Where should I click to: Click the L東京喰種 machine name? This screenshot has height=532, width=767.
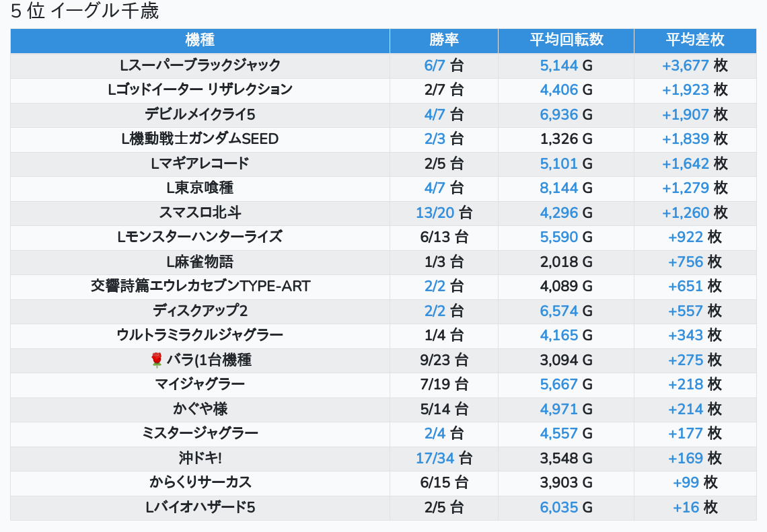(x=200, y=188)
